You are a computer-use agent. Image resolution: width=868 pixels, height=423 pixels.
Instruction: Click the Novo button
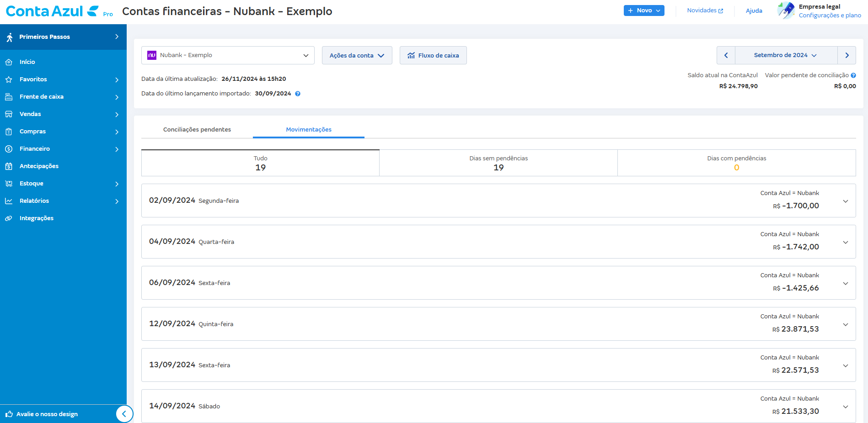pyautogui.click(x=644, y=11)
